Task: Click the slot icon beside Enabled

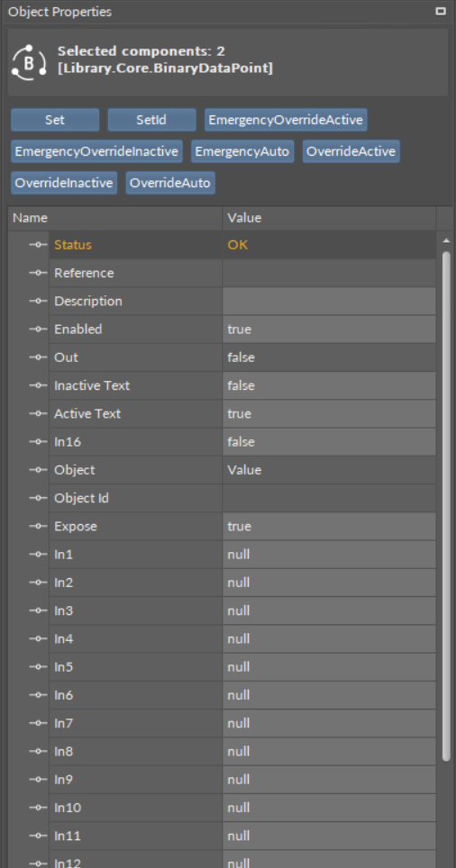Action: (x=38, y=329)
